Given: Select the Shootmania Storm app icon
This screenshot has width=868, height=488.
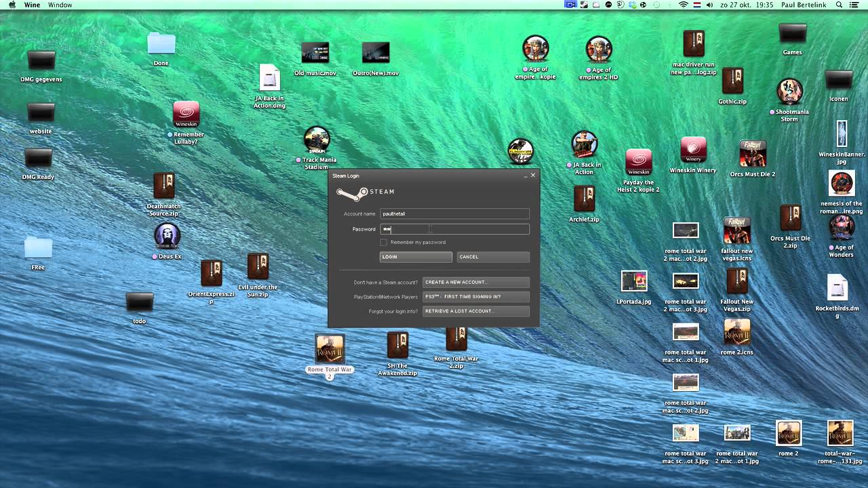Looking at the screenshot, I should click(789, 91).
